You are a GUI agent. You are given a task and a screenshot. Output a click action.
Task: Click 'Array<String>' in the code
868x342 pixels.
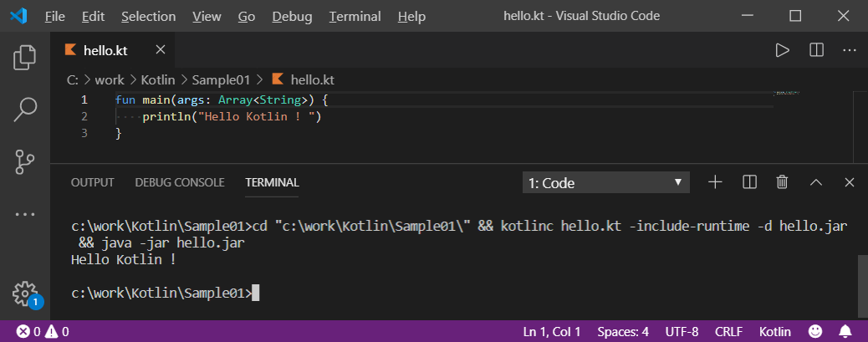(263, 100)
